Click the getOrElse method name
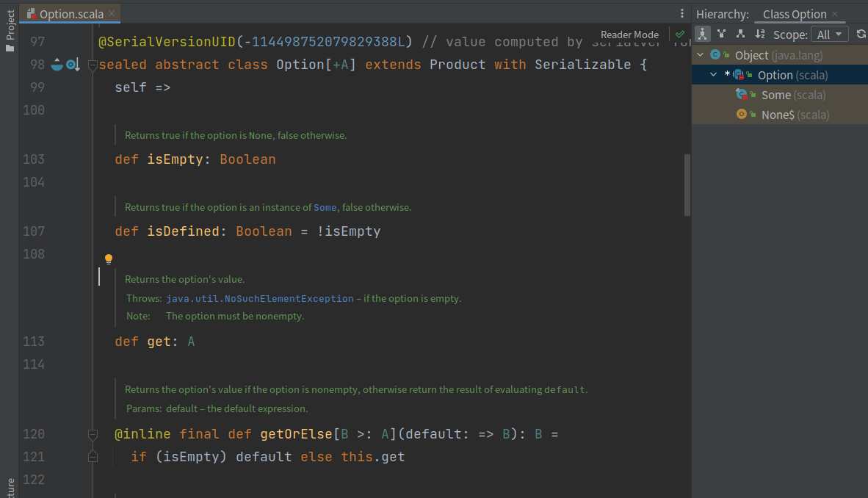The height and width of the screenshot is (498, 868). (296, 434)
